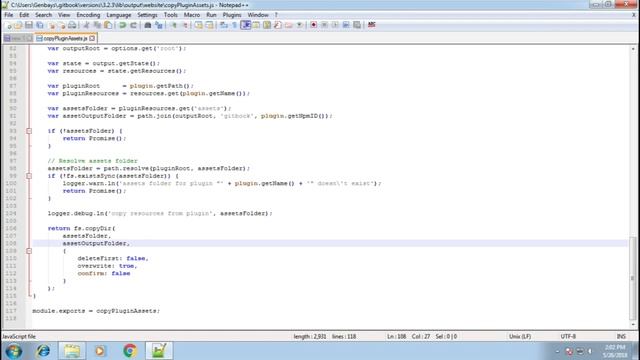Click the vertical scrollbar thumb in the editor

point(633,278)
